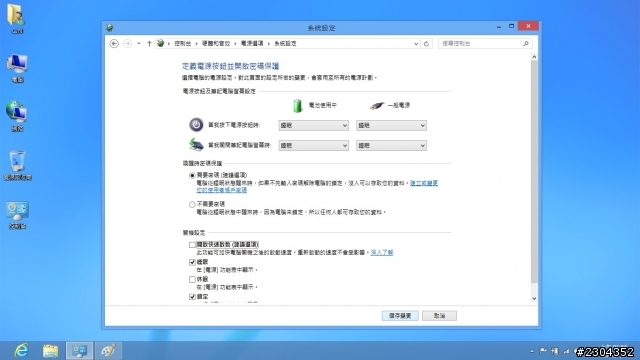Click the Up one level arrow
Screen dimensions: 640x360
point(149,43)
